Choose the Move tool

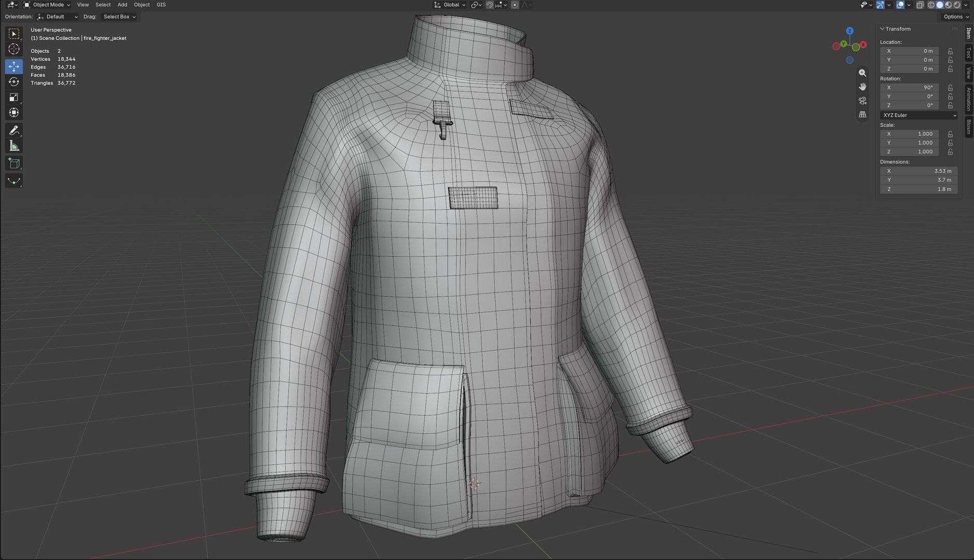pos(14,66)
